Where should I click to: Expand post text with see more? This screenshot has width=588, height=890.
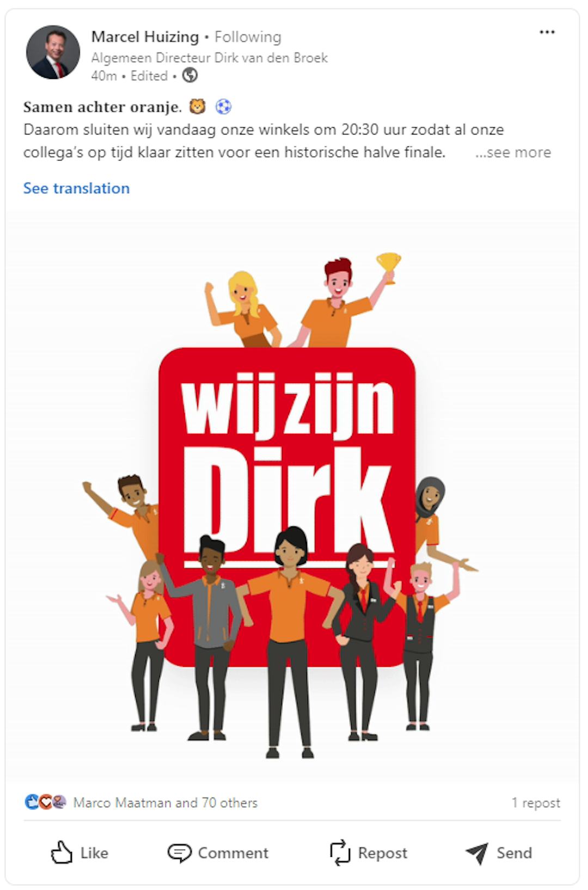pyautogui.click(x=513, y=152)
